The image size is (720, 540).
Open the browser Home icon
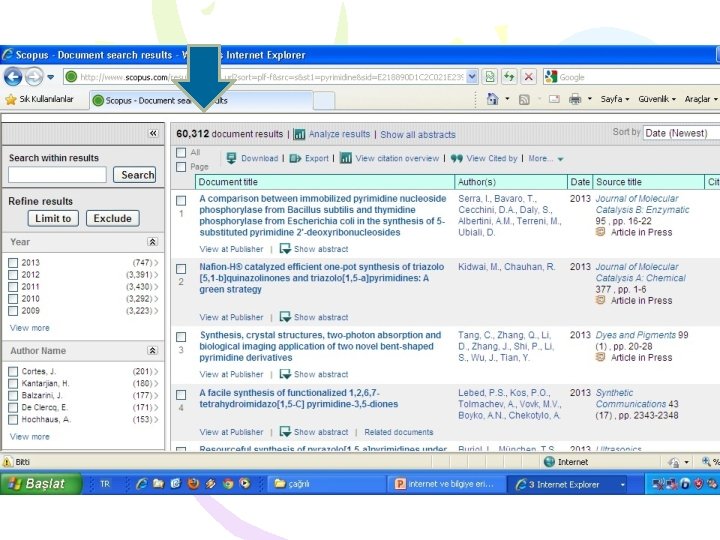point(492,99)
